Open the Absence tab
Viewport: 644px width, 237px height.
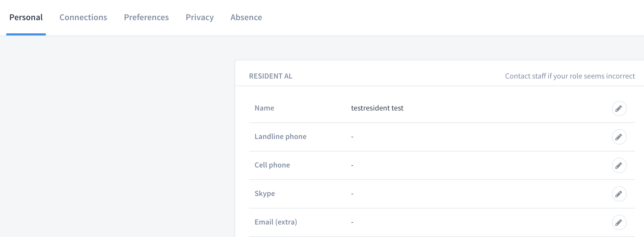point(246,17)
